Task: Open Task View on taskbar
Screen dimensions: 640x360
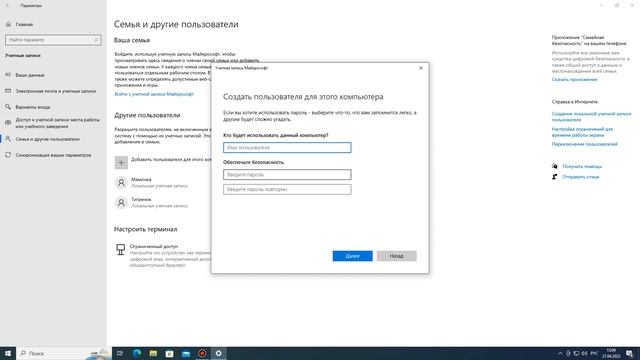Action: (x=120, y=353)
